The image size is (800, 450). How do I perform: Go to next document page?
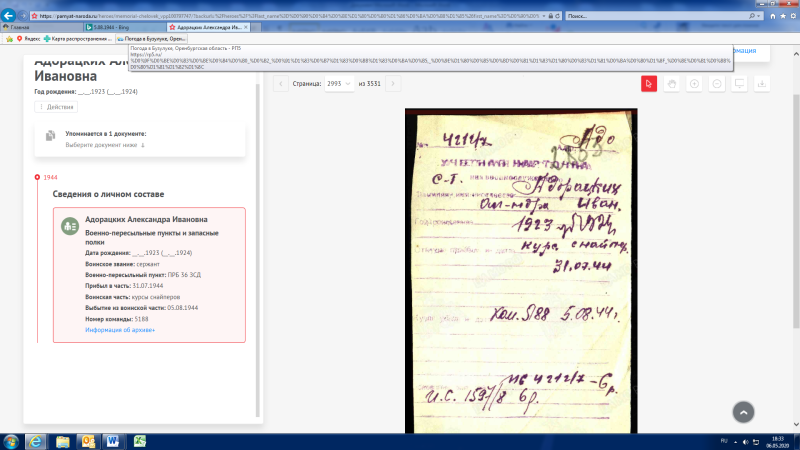tap(393, 84)
